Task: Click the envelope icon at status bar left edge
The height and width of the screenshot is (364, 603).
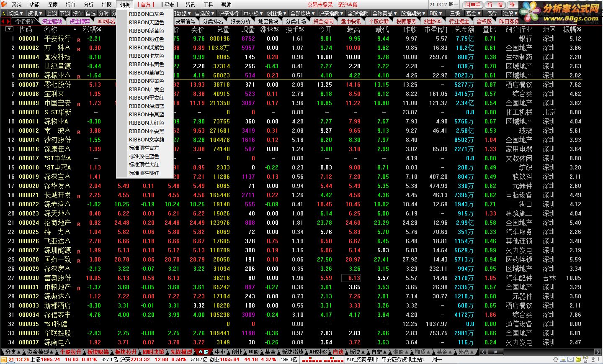Action: (4, 359)
